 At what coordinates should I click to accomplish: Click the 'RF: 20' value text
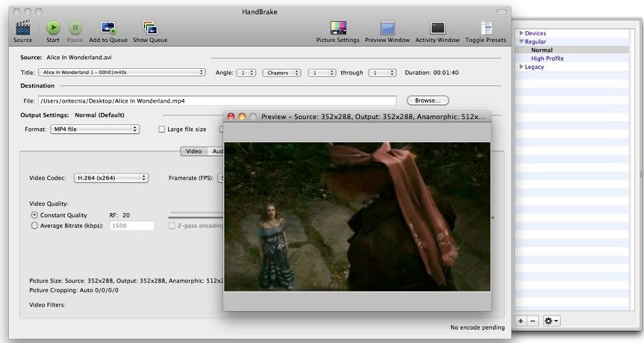(x=120, y=215)
